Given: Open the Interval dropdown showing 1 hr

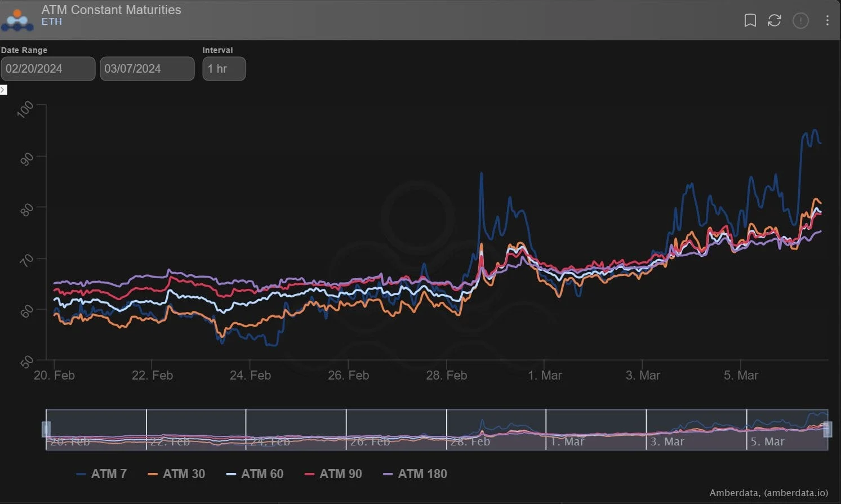Looking at the screenshot, I should coord(224,69).
